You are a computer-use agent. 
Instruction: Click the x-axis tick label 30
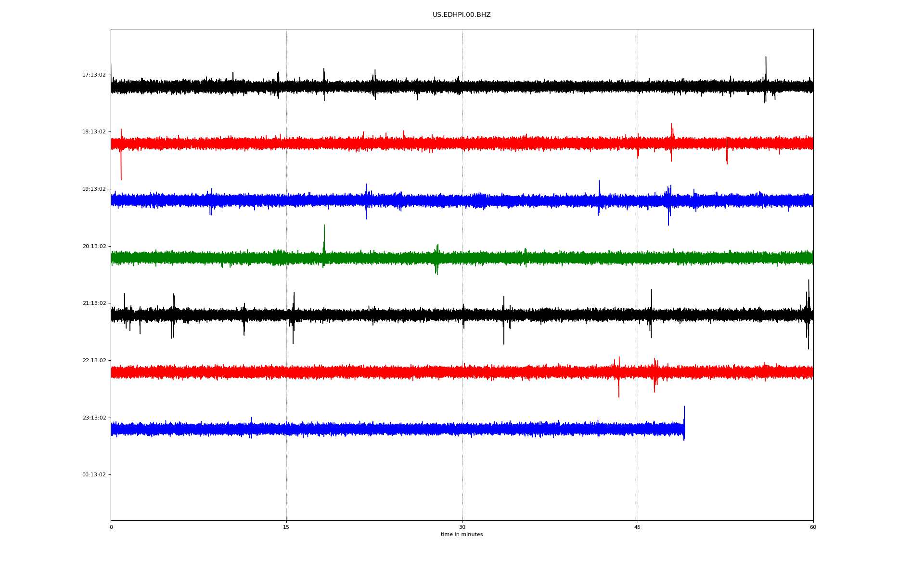click(x=462, y=527)
